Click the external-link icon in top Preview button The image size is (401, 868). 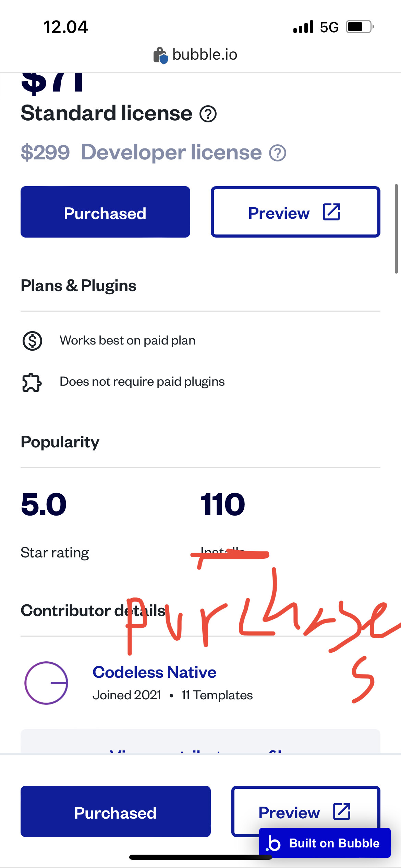[x=331, y=212]
